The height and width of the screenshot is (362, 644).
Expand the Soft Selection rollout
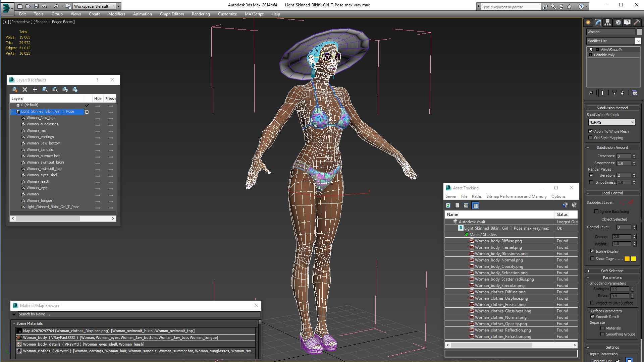coord(612,271)
